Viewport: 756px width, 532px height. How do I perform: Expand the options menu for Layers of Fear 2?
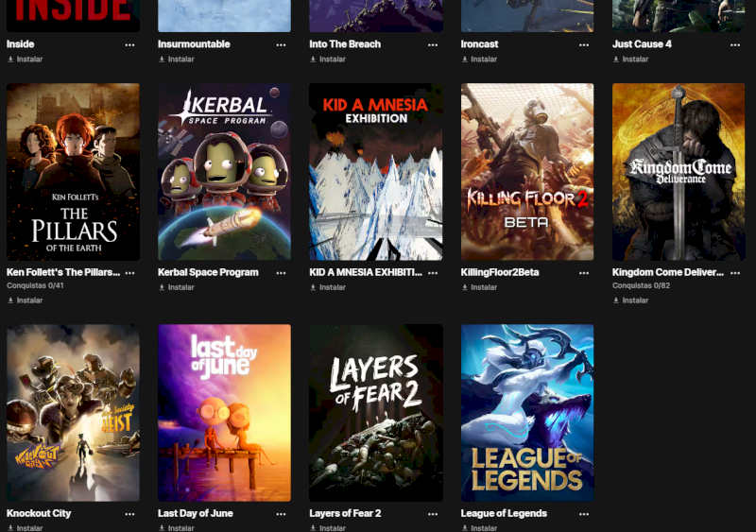[432, 514]
